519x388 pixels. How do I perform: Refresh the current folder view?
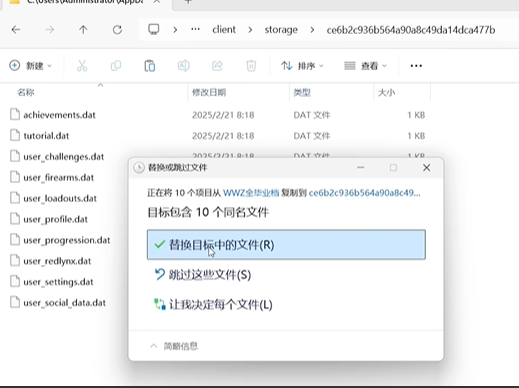point(117,30)
